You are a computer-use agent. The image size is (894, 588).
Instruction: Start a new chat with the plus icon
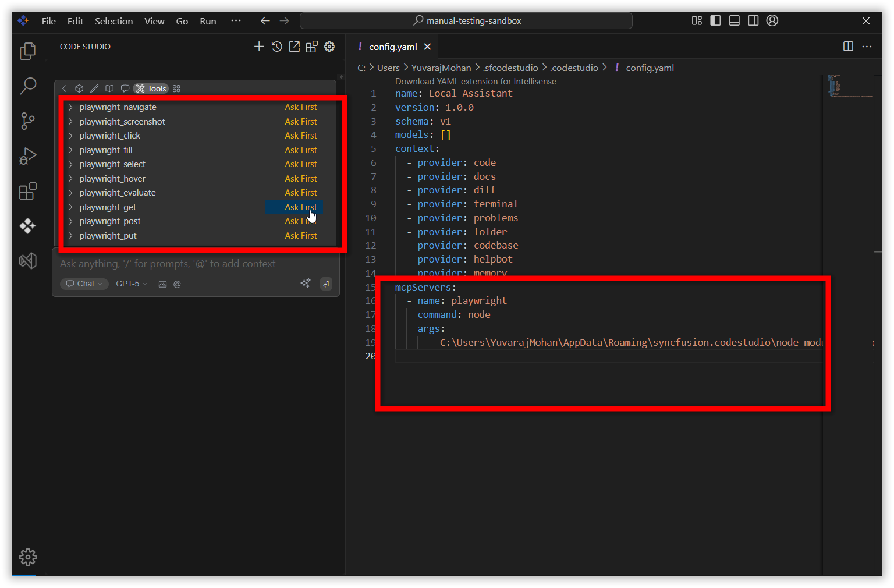point(259,47)
